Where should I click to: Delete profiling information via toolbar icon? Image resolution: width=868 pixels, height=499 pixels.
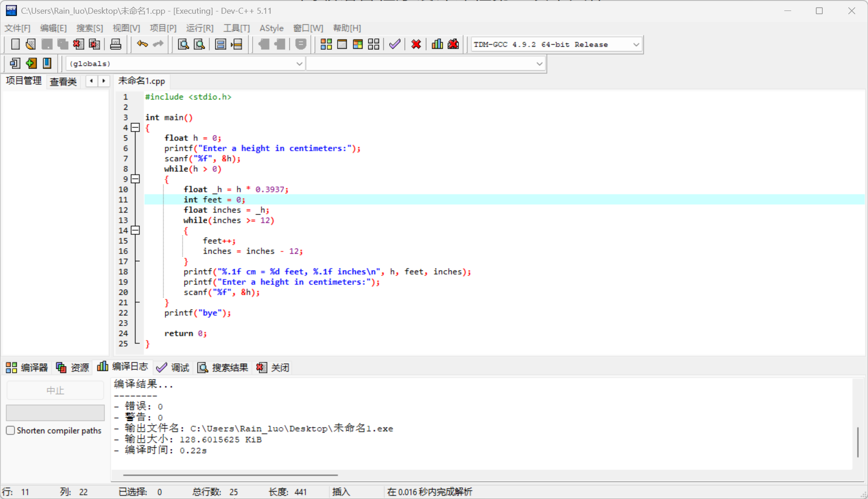(453, 44)
